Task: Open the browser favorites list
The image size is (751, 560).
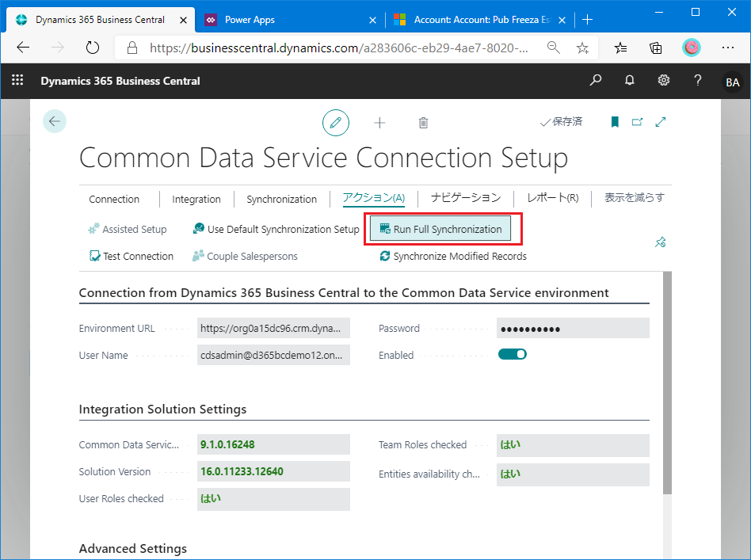Action: 621,48
